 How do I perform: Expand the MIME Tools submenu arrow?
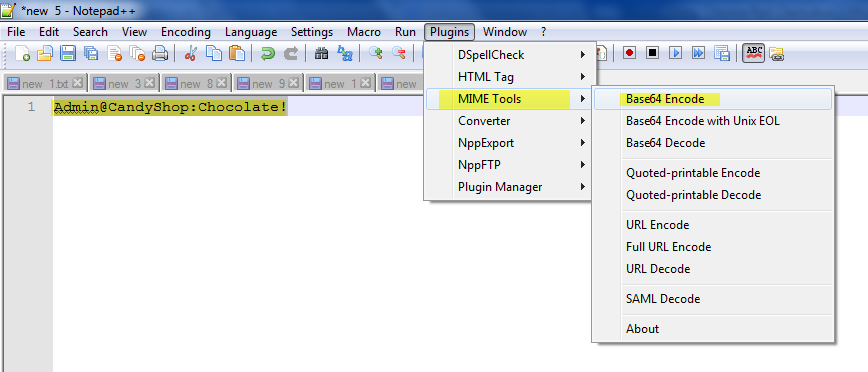[x=583, y=99]
